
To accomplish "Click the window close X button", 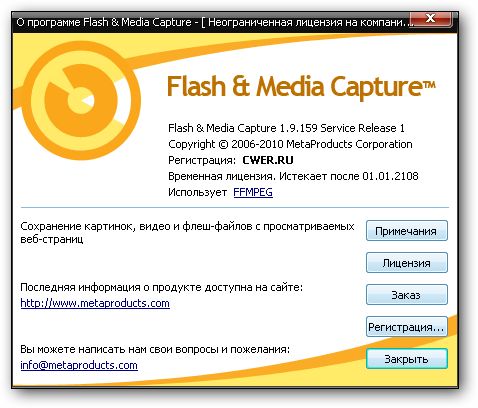I will pos(430,19).
